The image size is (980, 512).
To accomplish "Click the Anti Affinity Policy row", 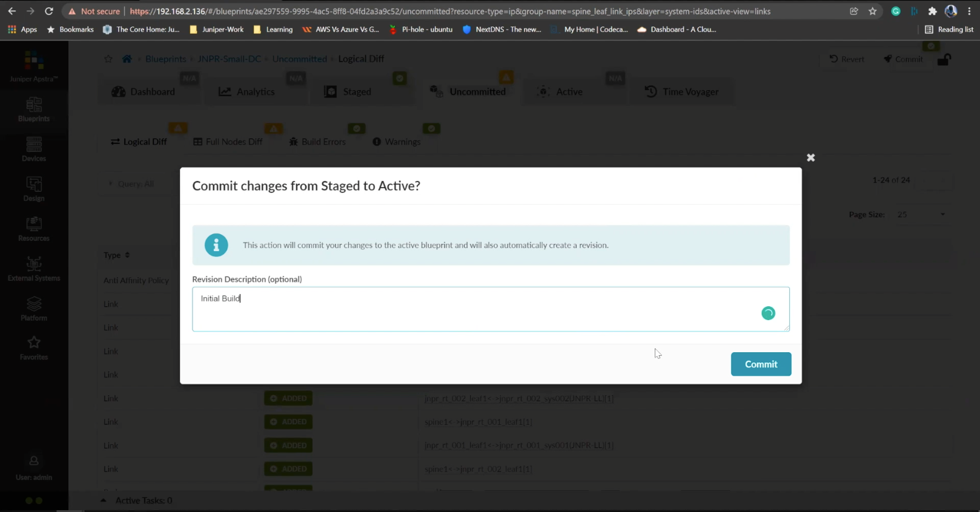I will 136,280.
